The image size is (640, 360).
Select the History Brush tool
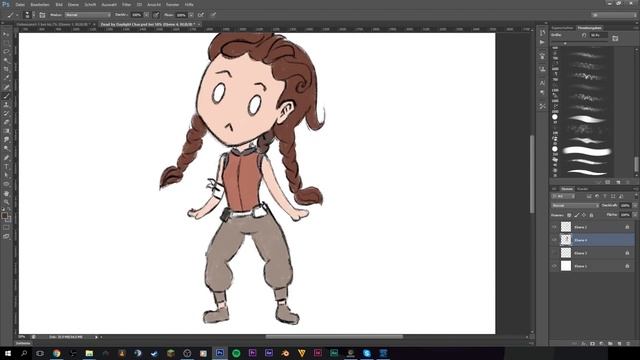[x=6, y=113]
